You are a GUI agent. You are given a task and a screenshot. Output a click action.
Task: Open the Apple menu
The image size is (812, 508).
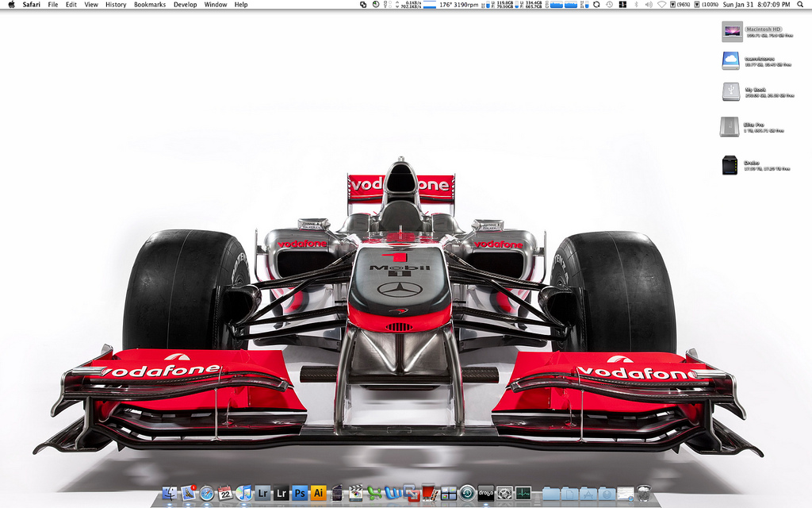pyautogui.click(x=11, y=5)
